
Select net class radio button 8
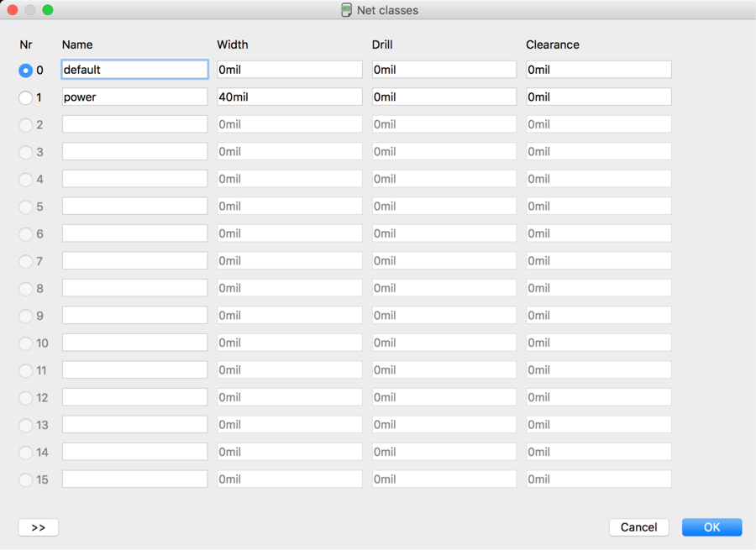click(25, 289)
